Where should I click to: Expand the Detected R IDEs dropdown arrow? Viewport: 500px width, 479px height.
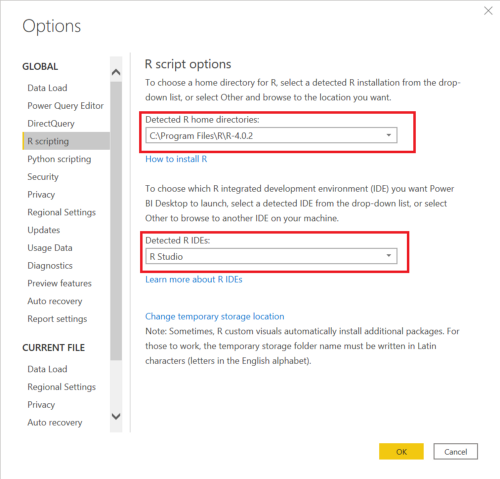pos(389,256)
